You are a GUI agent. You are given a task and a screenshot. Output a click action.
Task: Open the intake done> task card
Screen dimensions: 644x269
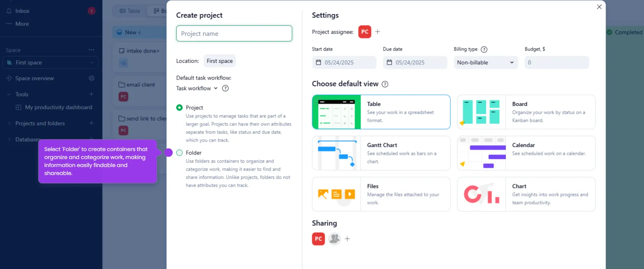tap(140, 57)
